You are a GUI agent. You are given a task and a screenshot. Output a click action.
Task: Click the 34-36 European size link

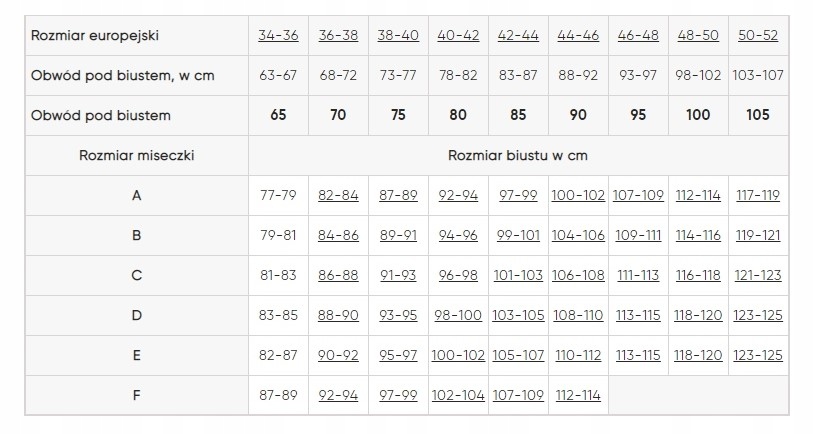click(278, 35)
